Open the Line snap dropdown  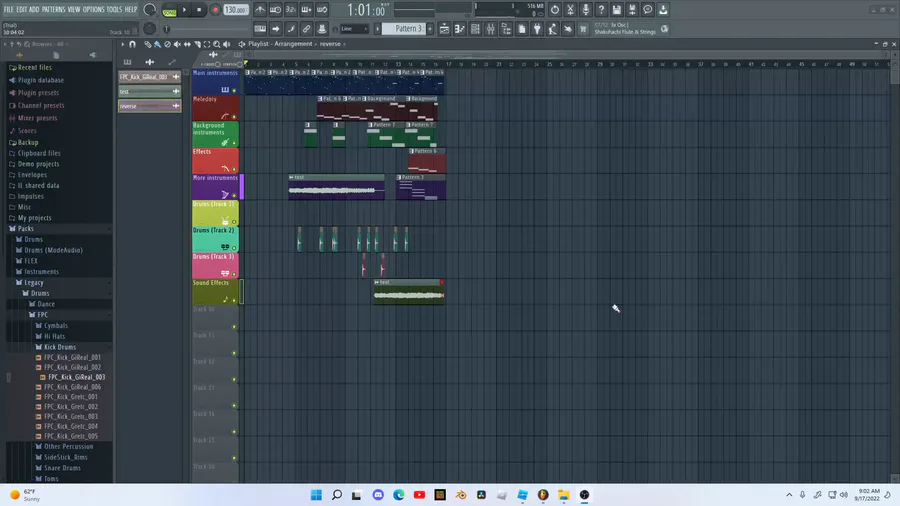click(354, 29)
